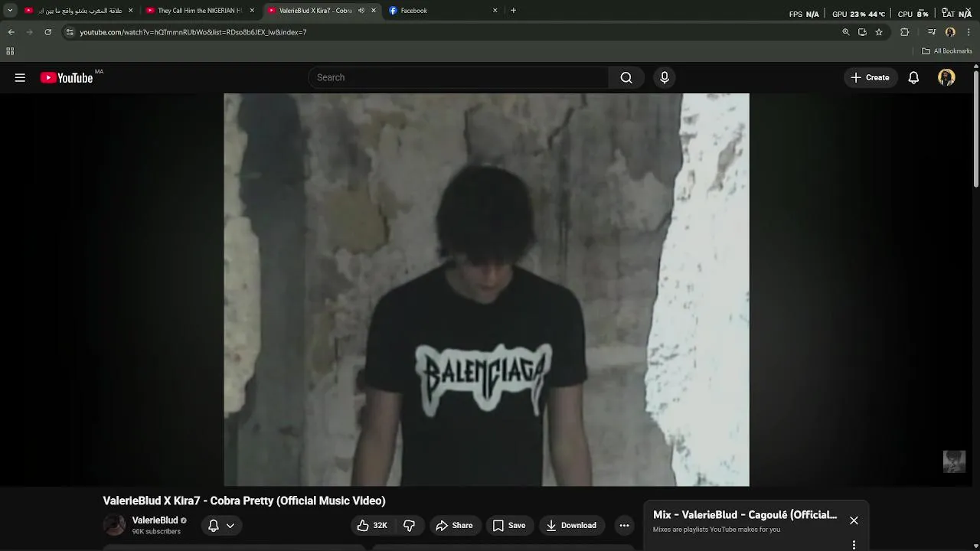
Task: Click the address bar URL
Action: click(193, 32)
